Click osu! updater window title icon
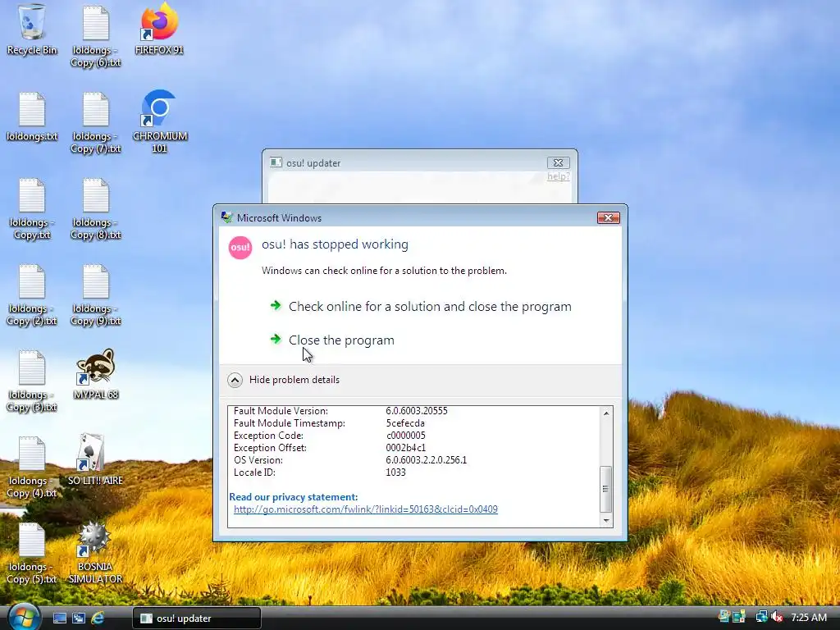840x630 pixels. (x=276, y=162)
